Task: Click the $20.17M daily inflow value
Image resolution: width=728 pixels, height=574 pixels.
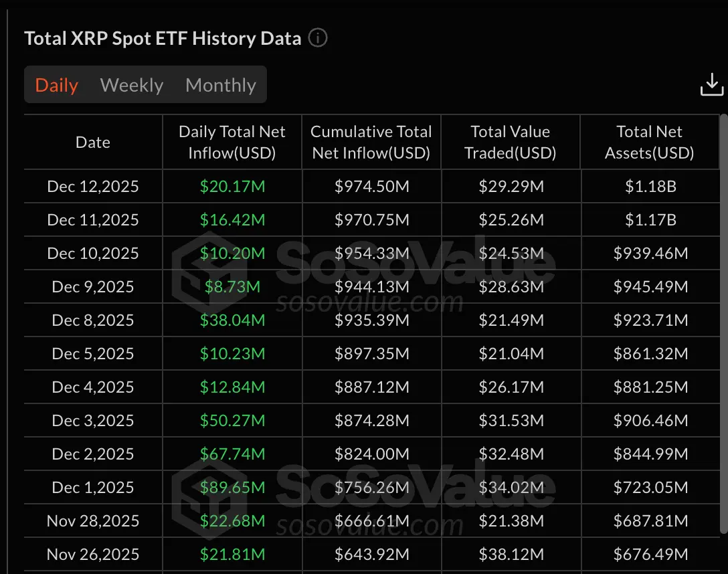Action: 232,186
